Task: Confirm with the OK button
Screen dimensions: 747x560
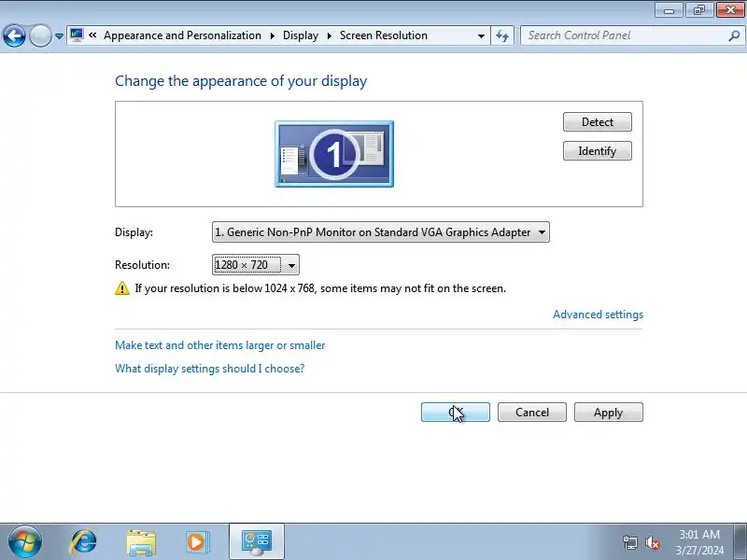Action: coord(456,413)
